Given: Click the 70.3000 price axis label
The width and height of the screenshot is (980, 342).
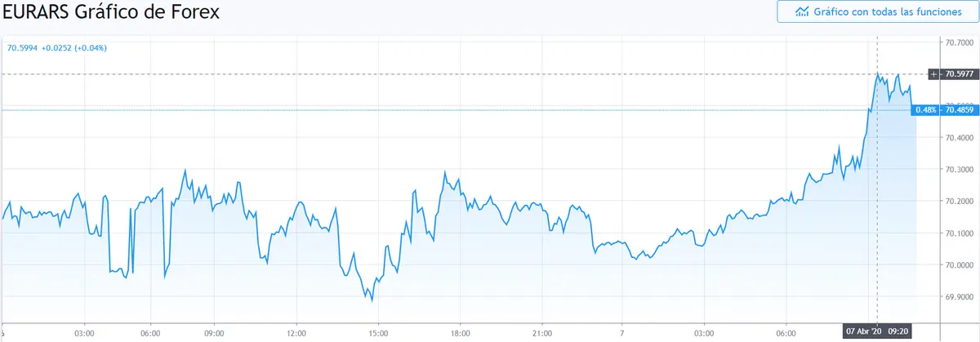Looking at the screenshot, I should pos(959,169).
